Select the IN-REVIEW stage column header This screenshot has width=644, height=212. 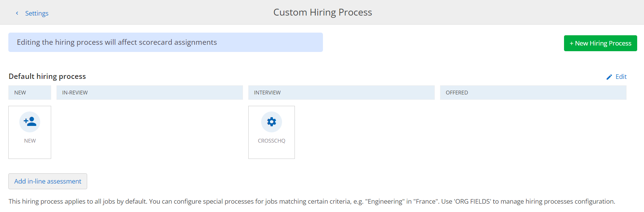click(x=150, y=93)
